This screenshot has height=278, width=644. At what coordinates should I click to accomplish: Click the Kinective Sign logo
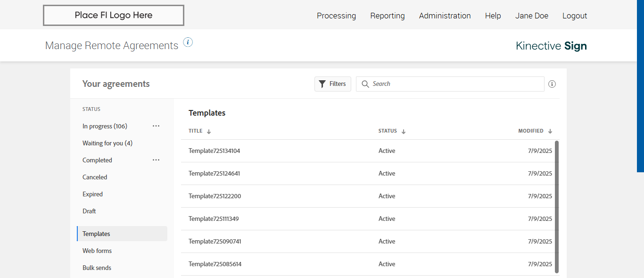pos(551,46)
